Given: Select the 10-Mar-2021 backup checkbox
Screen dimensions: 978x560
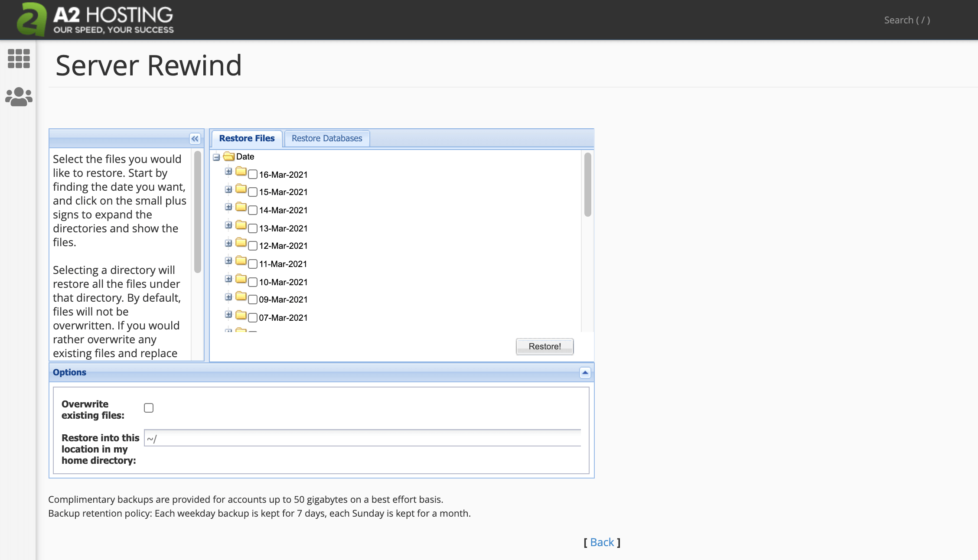Looking at the screenshot, I should [x=253, y=282].
